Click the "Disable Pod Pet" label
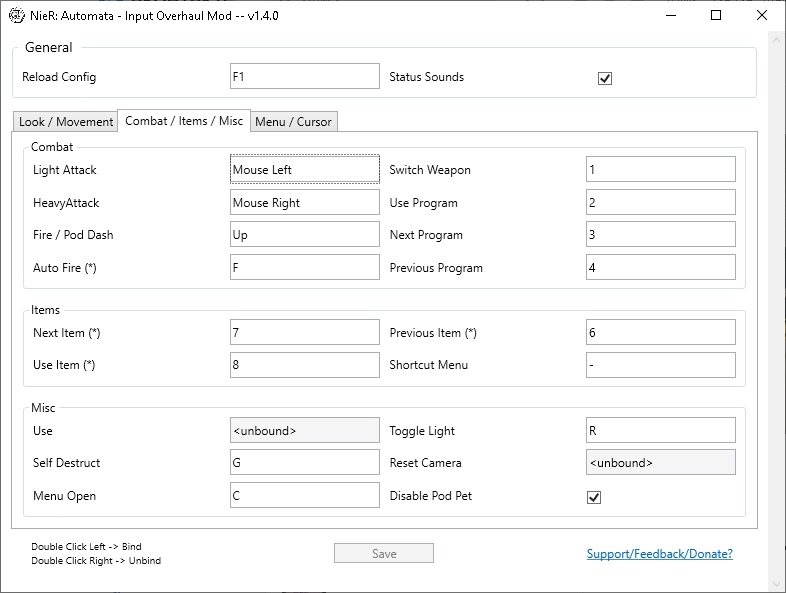This screenshot has height=593, width=786. tap(431, 496)
